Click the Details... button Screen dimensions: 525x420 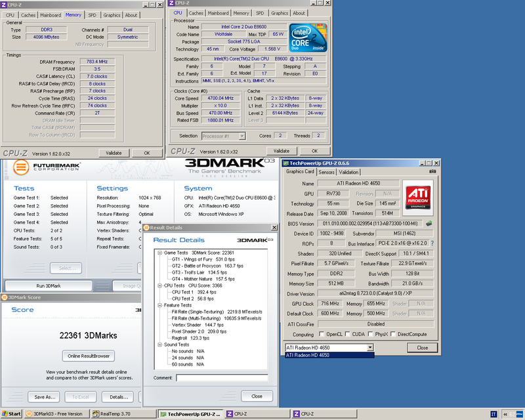[117, 397]
